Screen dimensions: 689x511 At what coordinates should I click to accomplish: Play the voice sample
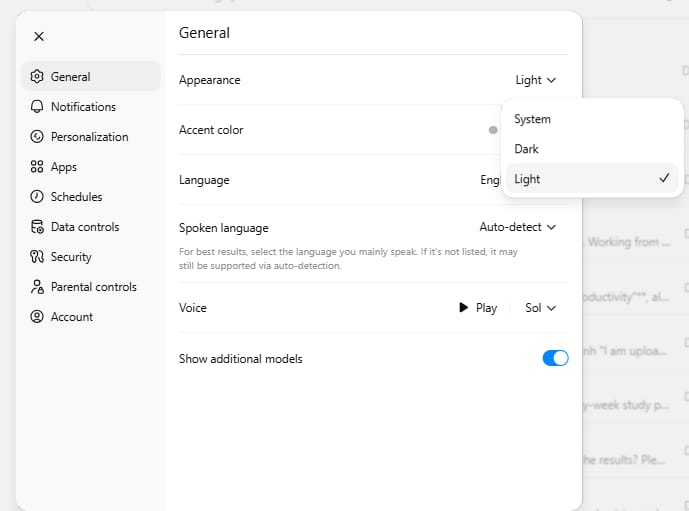(x=478, y=308)
